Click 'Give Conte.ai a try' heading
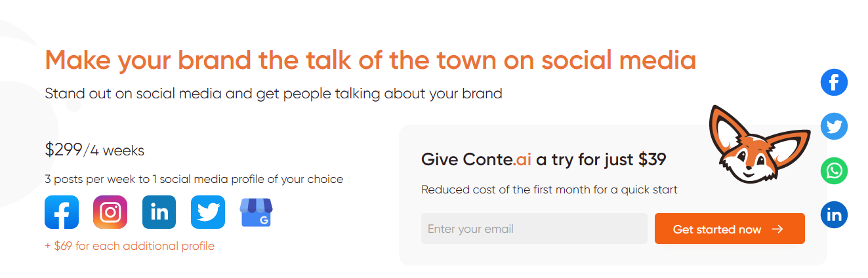Viewport: 868px width, 278px height. (544, 159)
